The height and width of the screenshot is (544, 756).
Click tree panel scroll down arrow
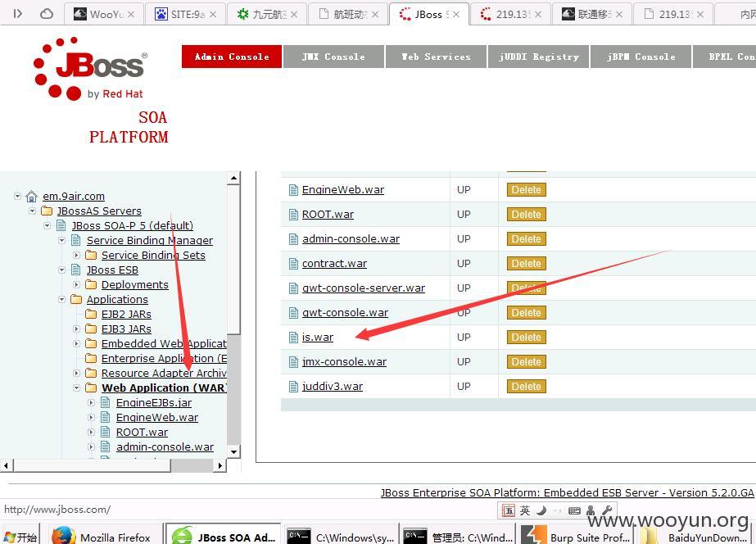click(233, 452)
